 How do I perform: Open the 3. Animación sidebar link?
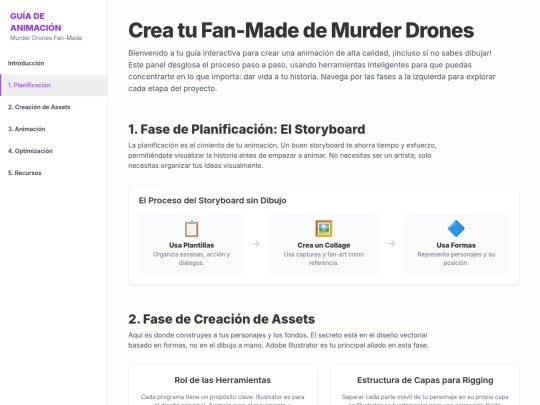tap(54, 129)
